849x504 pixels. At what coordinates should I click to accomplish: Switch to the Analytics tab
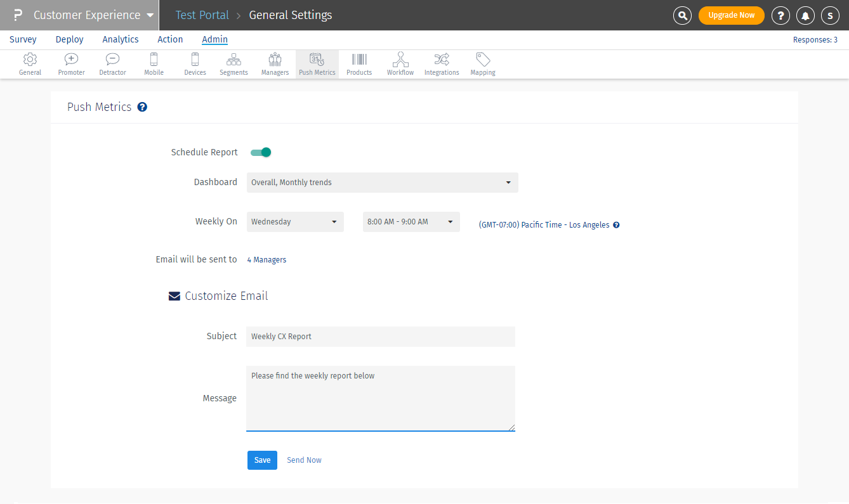[121, 39]
